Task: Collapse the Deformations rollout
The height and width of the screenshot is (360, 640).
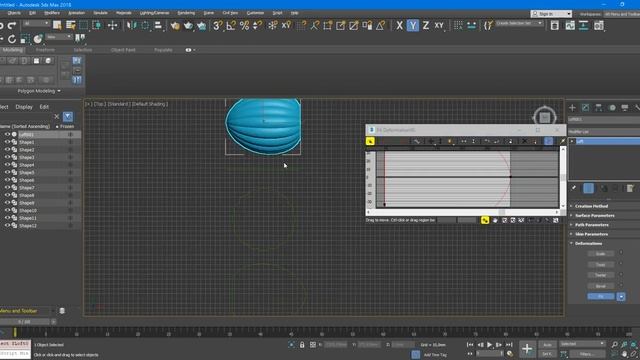Action: click(x=588, y=244)
